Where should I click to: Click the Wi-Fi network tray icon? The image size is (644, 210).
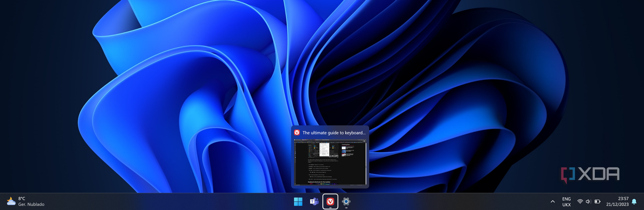(x=580, y=201)
